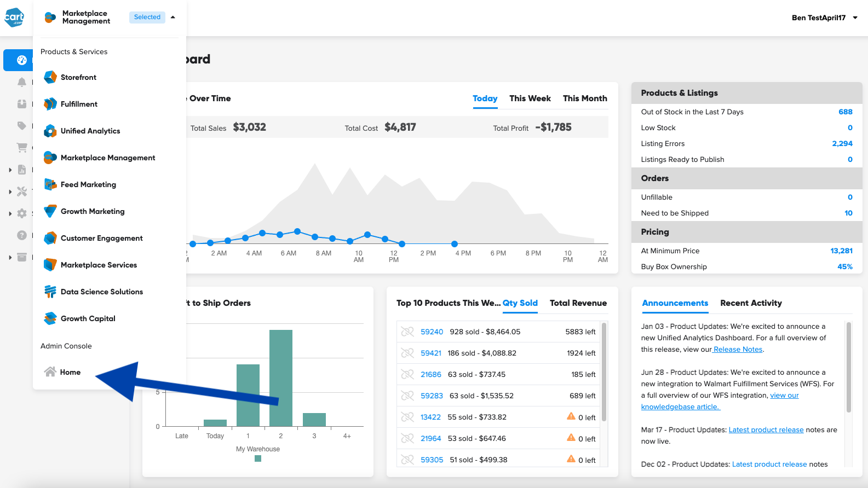Show Total Revenue for top products
Screen dimensions: 868x488
point(578,303)
